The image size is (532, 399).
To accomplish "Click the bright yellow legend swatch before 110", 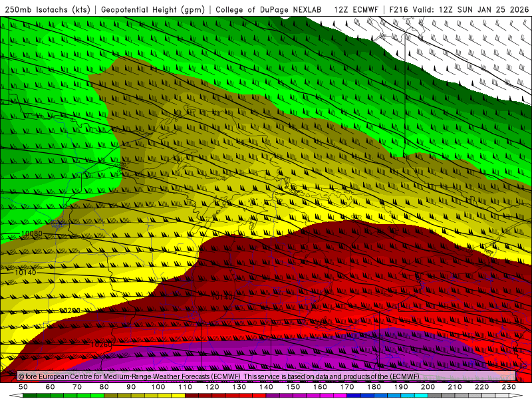I will tap(178, 396).
